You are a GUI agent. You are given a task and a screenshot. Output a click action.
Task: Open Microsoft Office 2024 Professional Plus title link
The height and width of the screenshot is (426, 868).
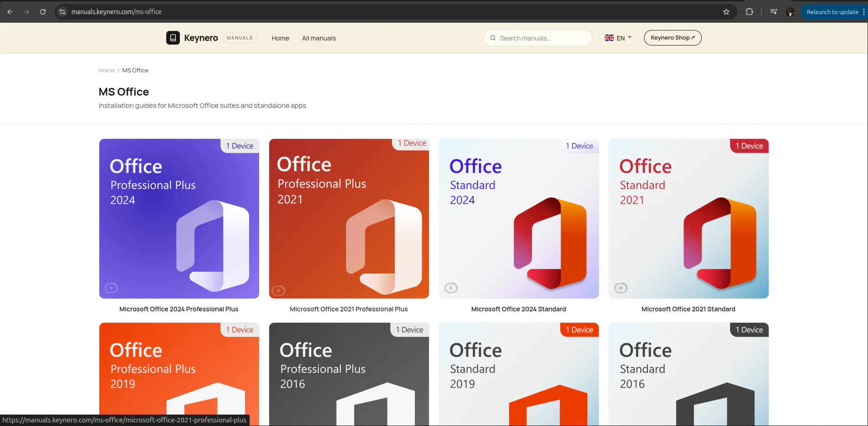coord(179,309)
